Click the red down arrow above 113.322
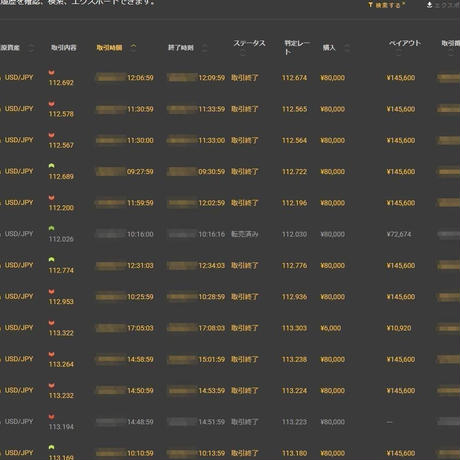The width and height of the screenshot is (460, 460). tap(51, 323)
